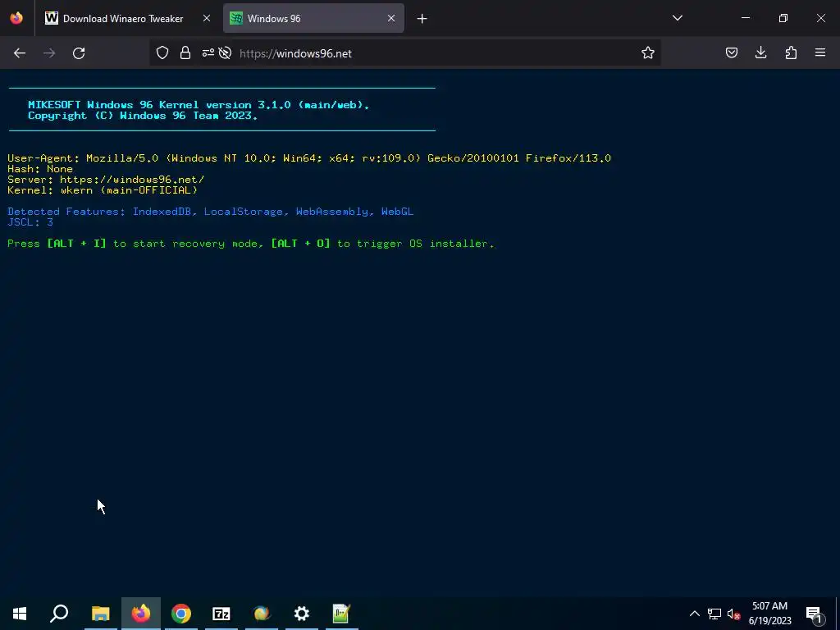840x630 pixels.
Task: Show hidden system tray icons
Action: pyautogui.click(x=694, y=614)
